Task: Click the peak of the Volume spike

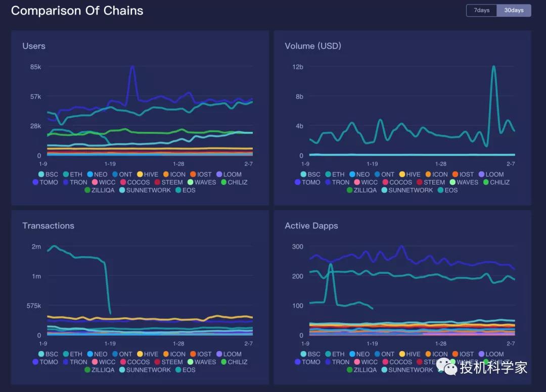Action: pyautogui.click(x=493, y=67)
